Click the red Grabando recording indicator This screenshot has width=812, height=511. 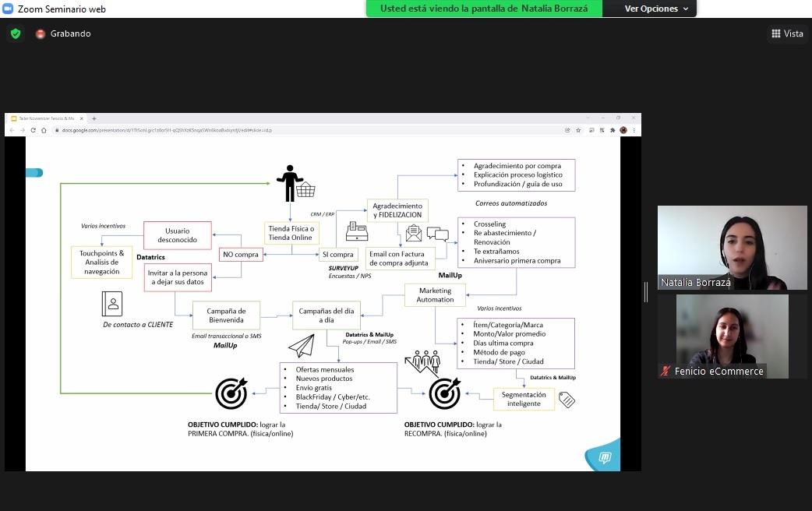tap(41, 34)
